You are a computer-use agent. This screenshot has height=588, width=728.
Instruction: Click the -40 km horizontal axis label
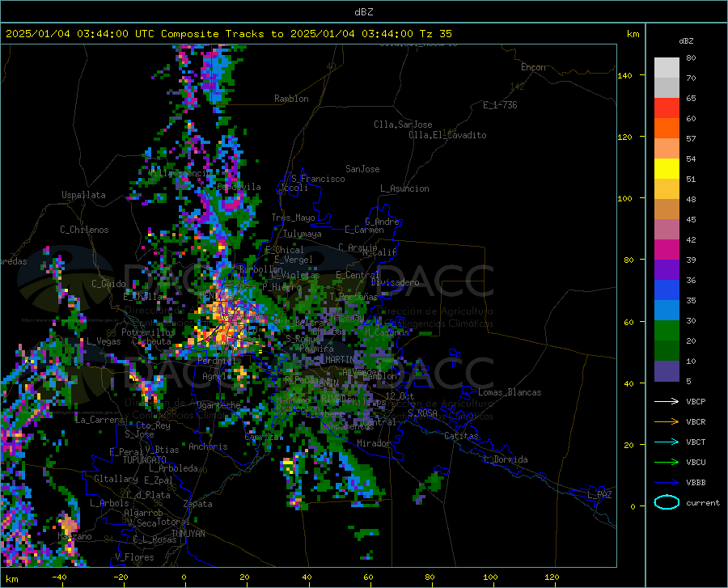[59, 577]
